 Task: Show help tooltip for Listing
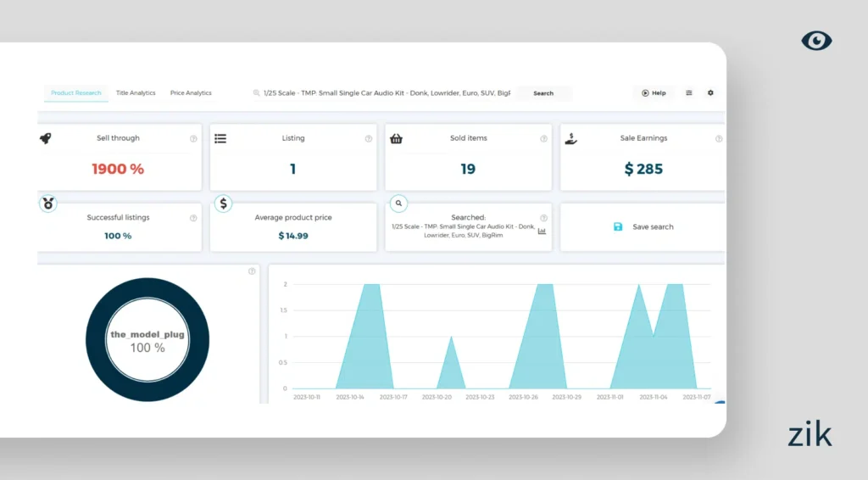[x=368, y=138]
